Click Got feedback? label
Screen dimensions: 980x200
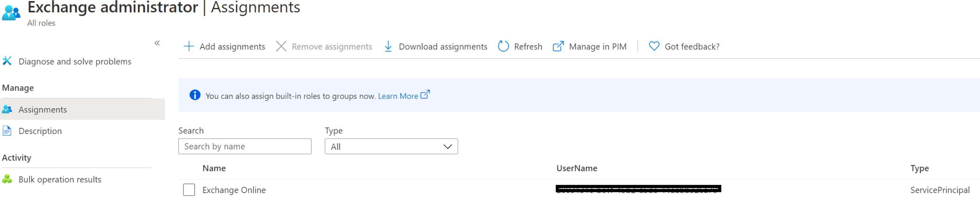692,46
